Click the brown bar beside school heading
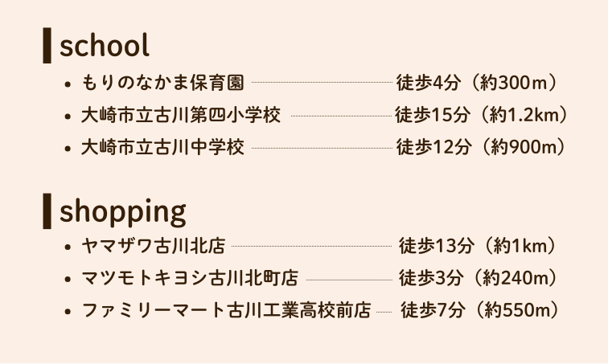 coord(47,46)
